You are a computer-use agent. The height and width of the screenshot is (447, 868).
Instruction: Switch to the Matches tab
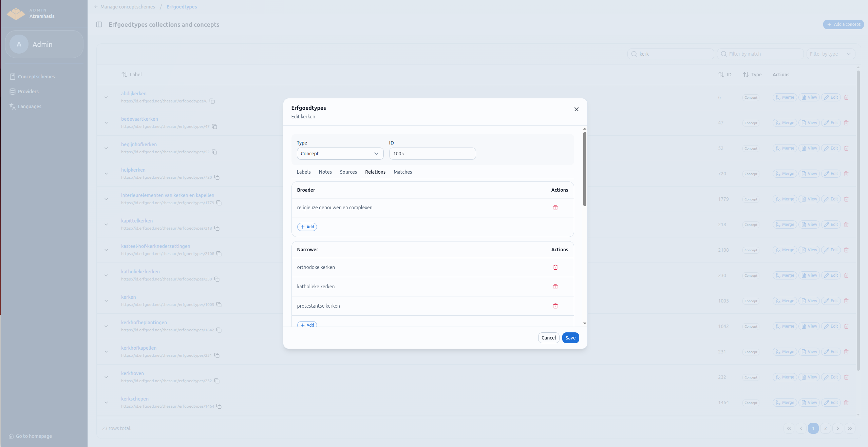pos(403,172)
